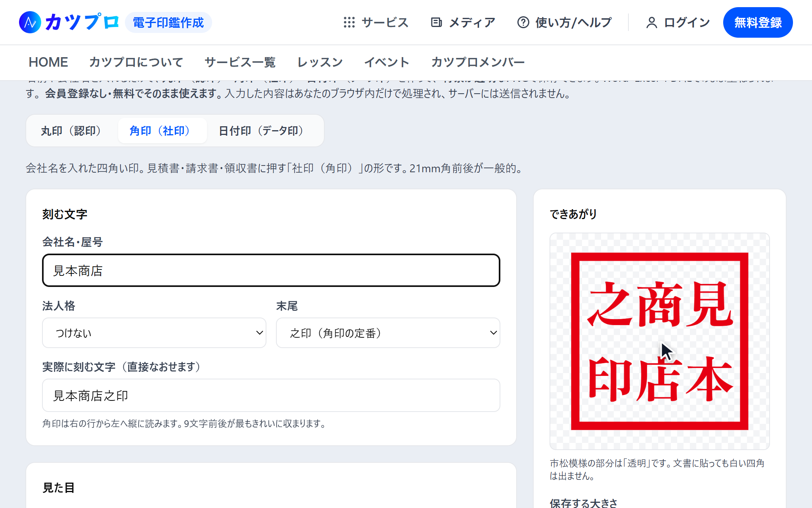Click the 無料登録 button
The width and height of the screenshot is (812, 508).
758,22
